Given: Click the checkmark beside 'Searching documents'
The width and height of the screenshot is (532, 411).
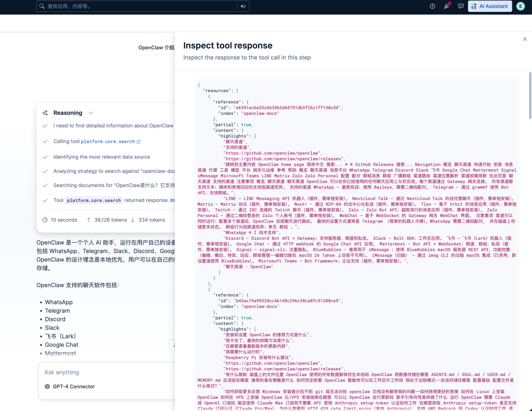Looking at the screenshot, I should pyautogui.click(x=45, y=186).
